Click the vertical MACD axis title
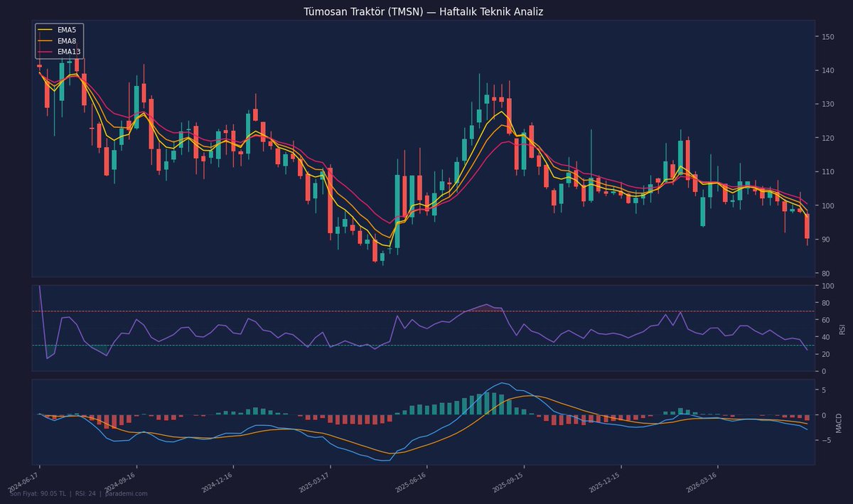853x504 pixels. [x=839, y=422]
